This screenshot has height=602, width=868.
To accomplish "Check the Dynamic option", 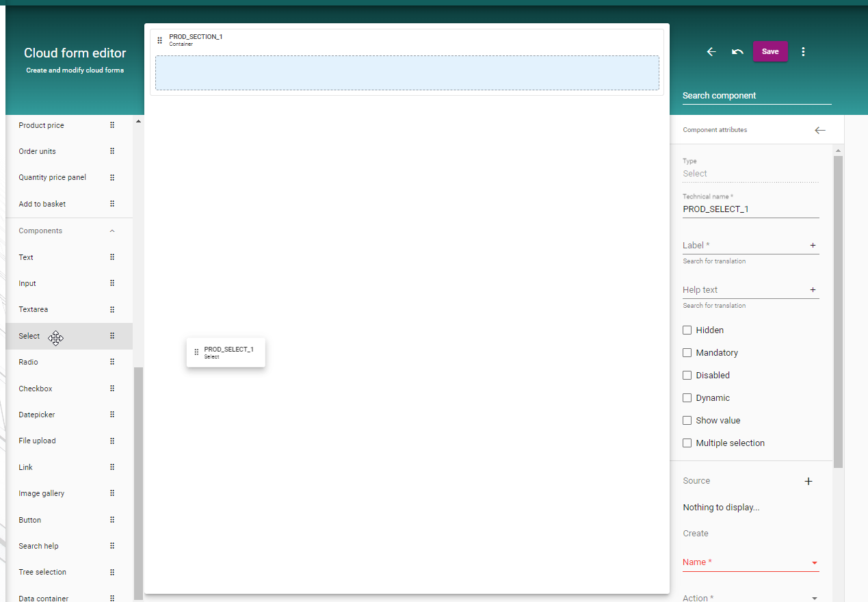I will pos(687,397).
